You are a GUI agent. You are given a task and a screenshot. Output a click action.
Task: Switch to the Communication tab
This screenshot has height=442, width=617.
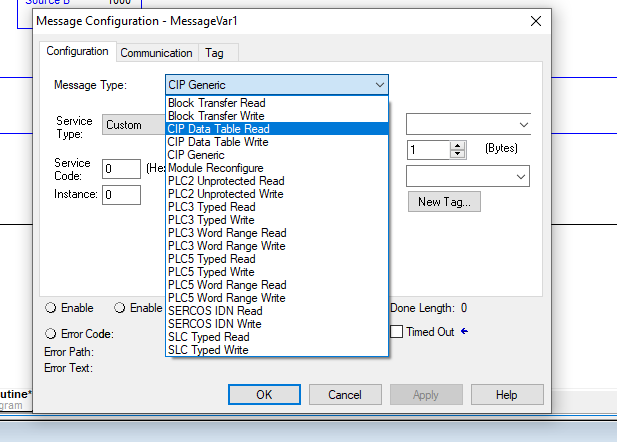[x=157, y=53]
